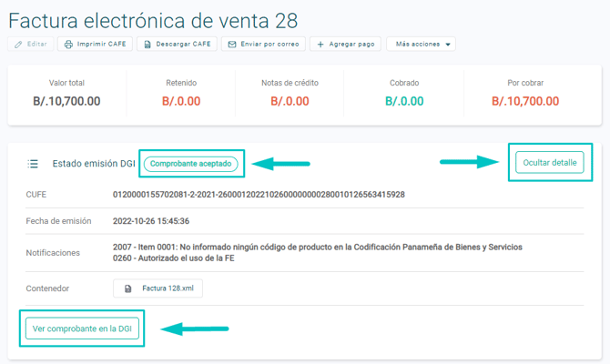Open Ver comprobante en la DGI

(x=82, y=329)
